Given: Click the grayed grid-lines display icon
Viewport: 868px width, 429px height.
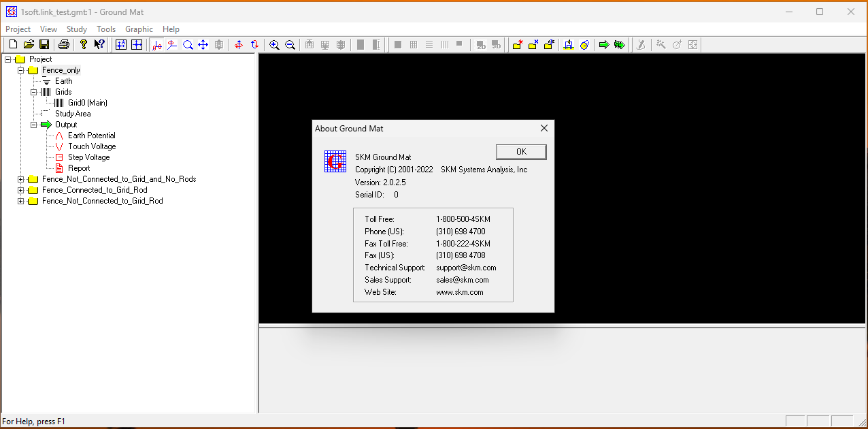Looking at the screenshot, I should coord(414,45).
